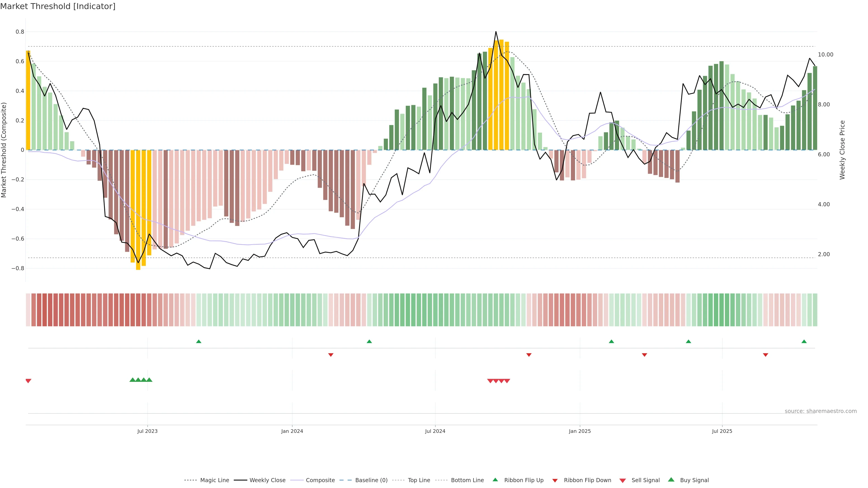The image size is (868, 488).
Task: Click the Jul 2025 x-axis label
Action: click(x=722, y=431)
